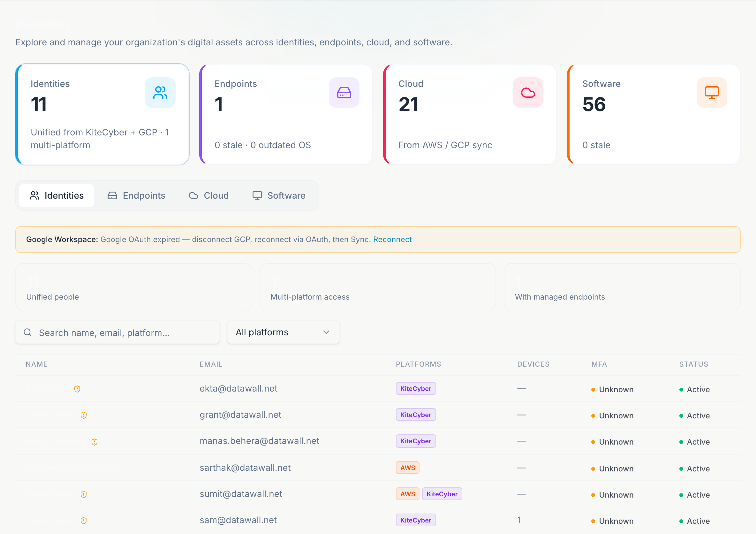The width and height of the screenshot is (756, 534).
Task: Click warning shield icon in manas.behera@datawall.net row
Action: (94, 442)
